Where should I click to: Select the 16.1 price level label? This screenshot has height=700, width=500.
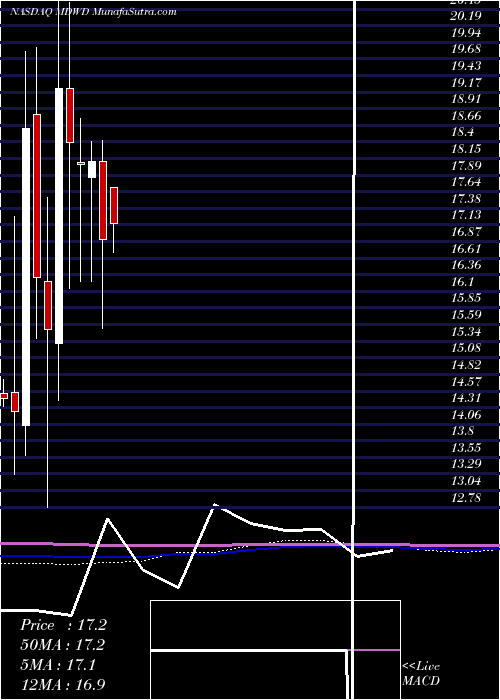pyautogui.click(x=463, y=282)
